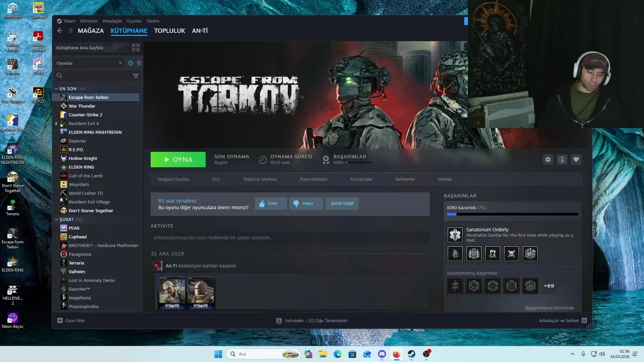Viewport: 644px width, 362px height.
Task: Toggle the ready-to-play filter icon
Action: (139, 63)
